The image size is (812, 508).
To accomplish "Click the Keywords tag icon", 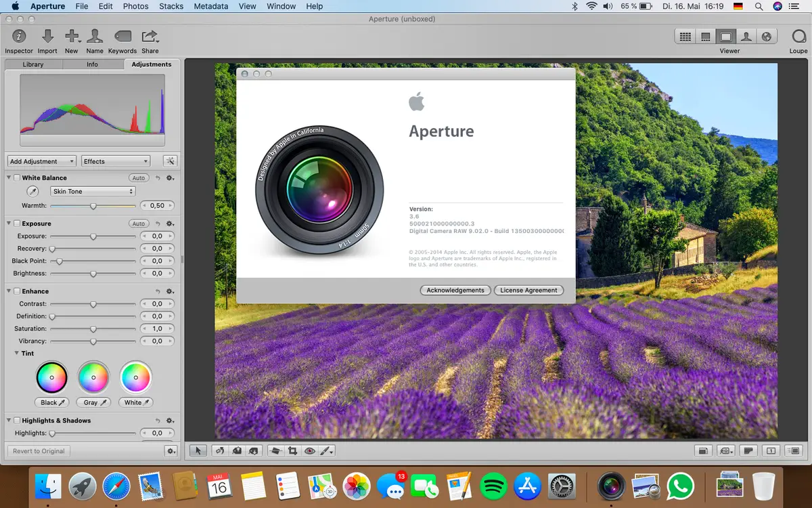I will point(122,37).
